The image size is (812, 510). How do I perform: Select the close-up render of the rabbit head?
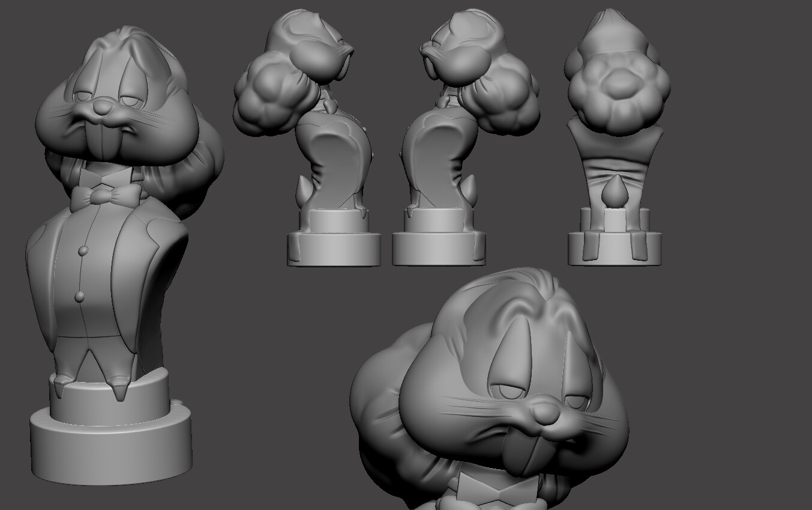pos(489,387)
